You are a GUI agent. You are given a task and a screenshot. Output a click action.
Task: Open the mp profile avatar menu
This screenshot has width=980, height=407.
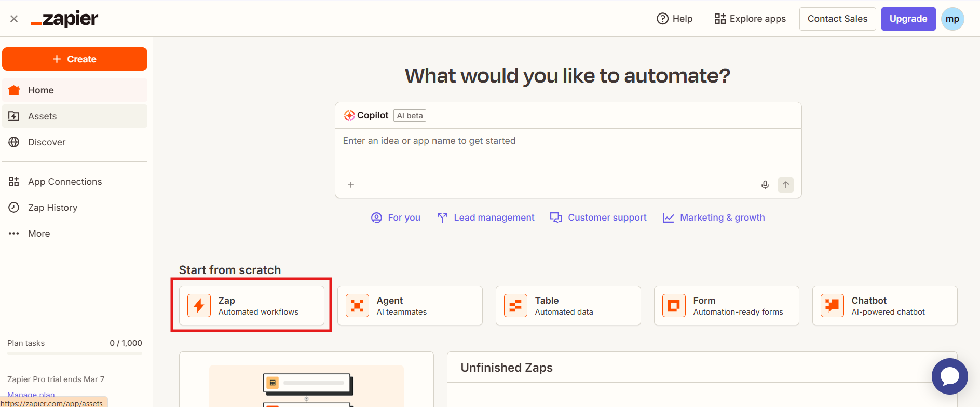(x=952, y=19)
